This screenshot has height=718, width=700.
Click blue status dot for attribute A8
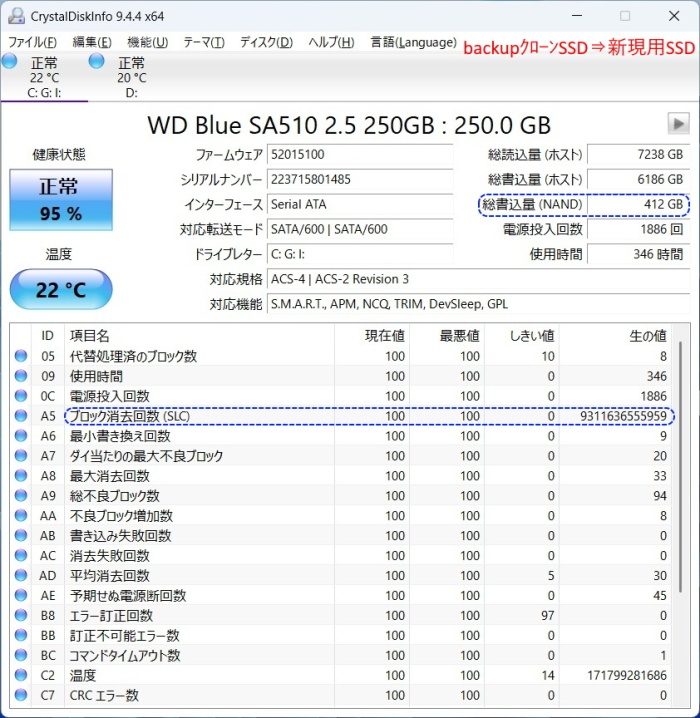(x=21, y=476)
